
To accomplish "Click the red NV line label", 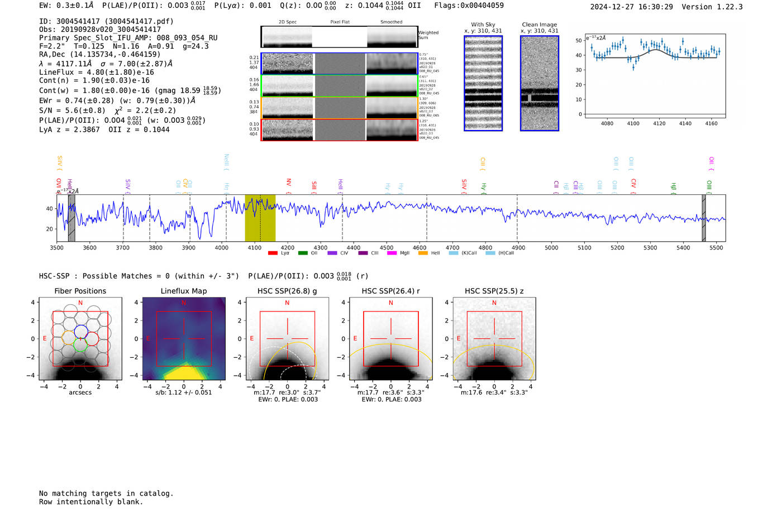I will click(x=289, y=186).
